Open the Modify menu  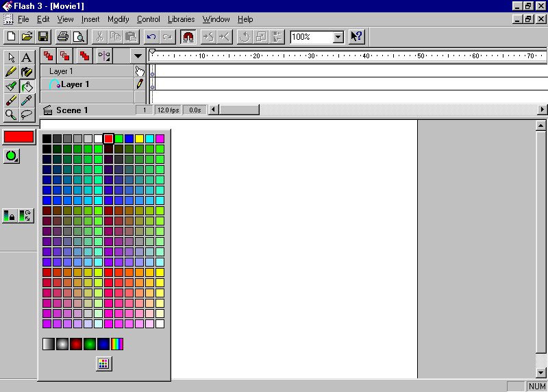(x=118, y=19)
